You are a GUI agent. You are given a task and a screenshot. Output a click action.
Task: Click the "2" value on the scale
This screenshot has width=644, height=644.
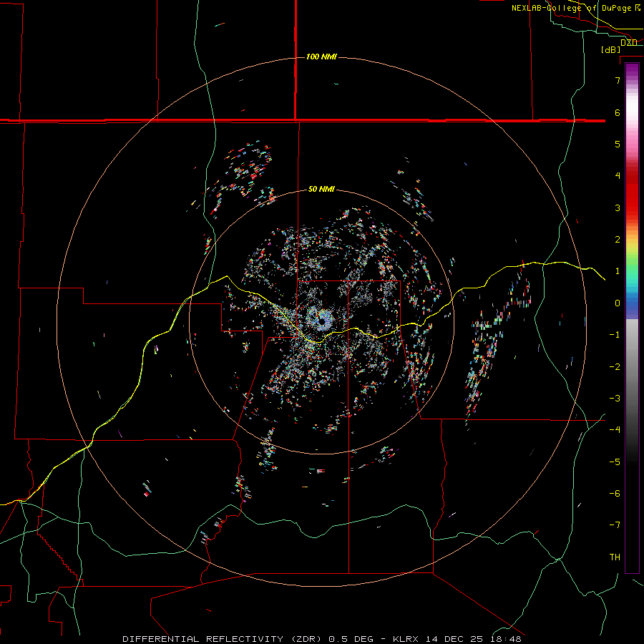point(618,240)
